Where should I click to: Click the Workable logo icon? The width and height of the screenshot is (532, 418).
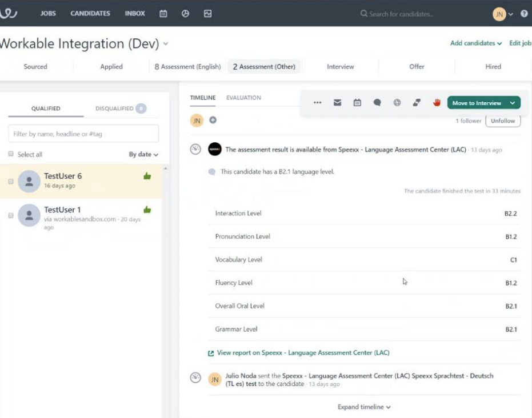pos(8,13)
